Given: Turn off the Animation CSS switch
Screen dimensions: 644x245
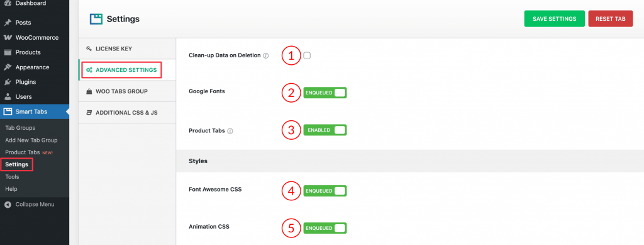Looking at the screenshot, I should (x=325, y=228).
